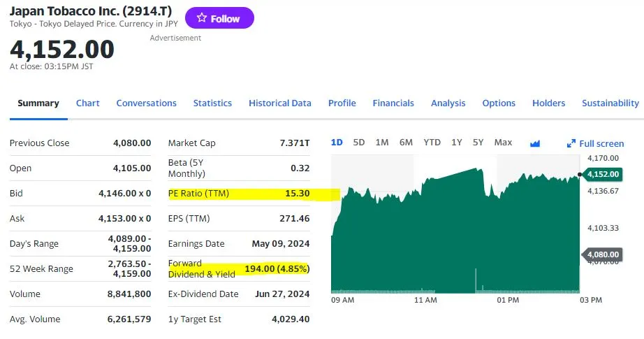Open the Chart tab

(87, 103)
